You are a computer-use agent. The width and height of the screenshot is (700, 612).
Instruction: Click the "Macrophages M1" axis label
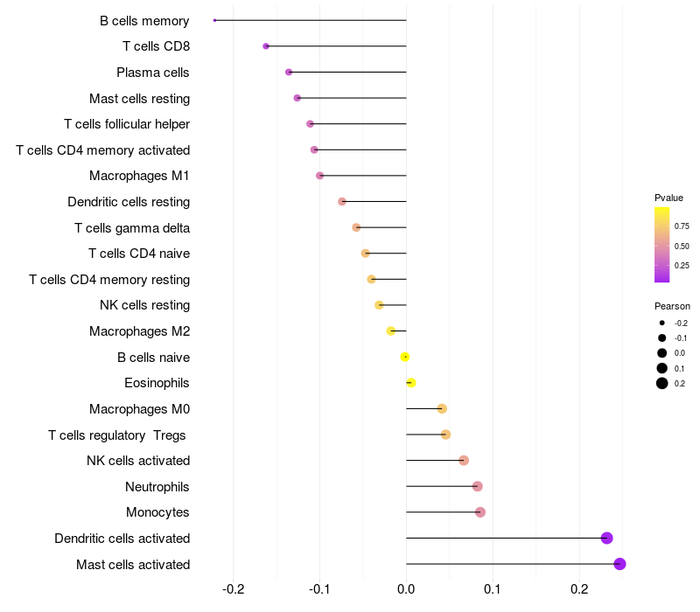[x=139, y=176]
